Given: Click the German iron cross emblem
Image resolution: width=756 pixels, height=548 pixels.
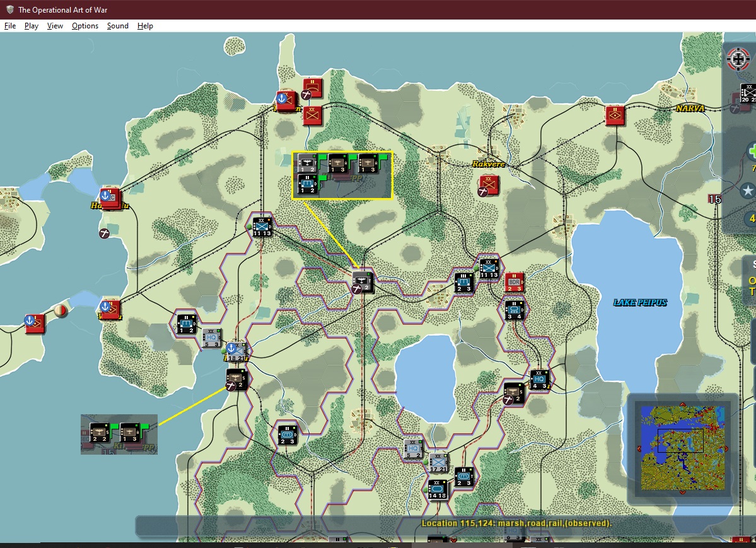Looking at the screenshot, I should coord(738,59).
